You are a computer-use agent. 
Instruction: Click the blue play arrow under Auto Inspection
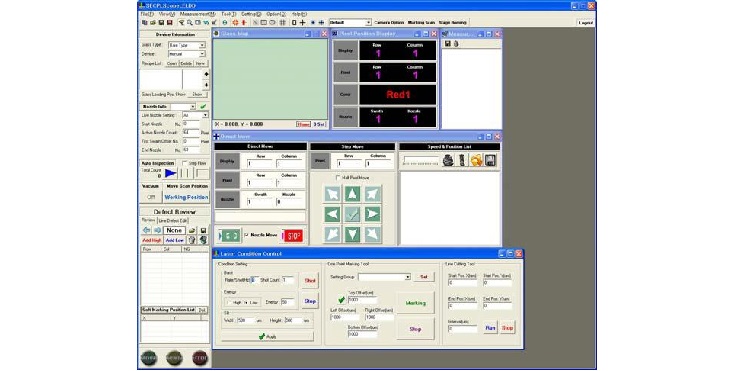(171, 173)
